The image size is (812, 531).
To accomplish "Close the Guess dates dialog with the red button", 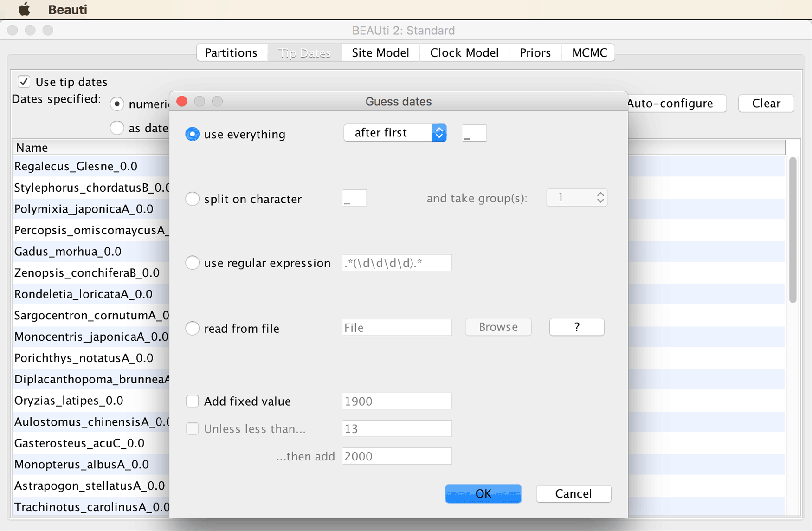I will pyautogui.click(x=182, y=101).
